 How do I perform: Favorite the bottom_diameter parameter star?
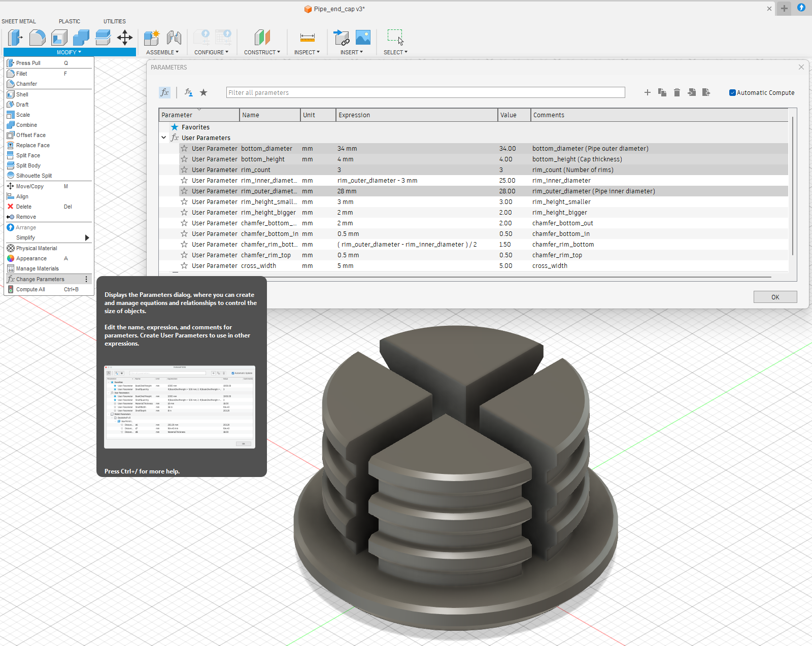click(184, 149)
